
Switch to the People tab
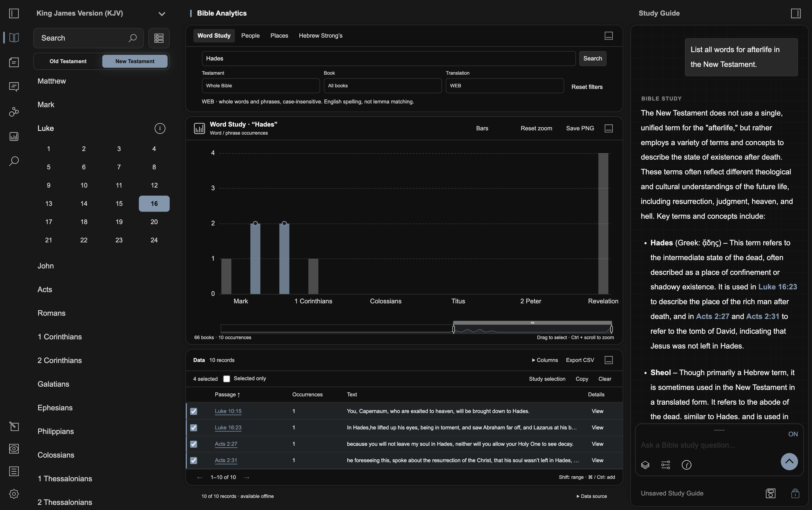251,35
